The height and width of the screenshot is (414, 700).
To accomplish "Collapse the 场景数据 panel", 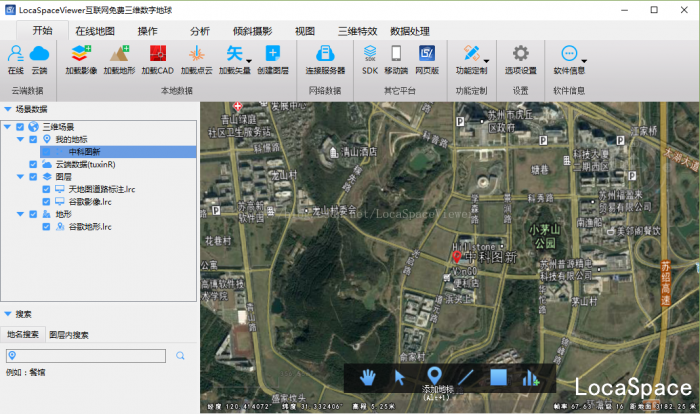I will [8, 109].
